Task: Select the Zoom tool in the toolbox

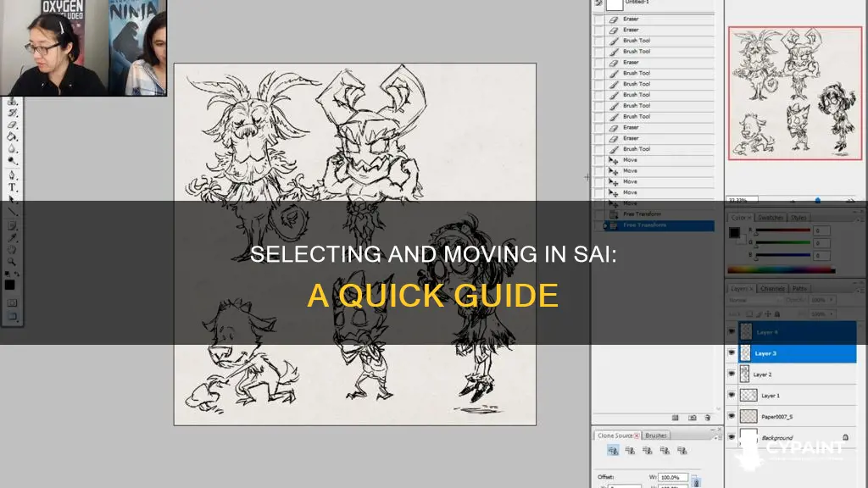Action: pos(13,262)
